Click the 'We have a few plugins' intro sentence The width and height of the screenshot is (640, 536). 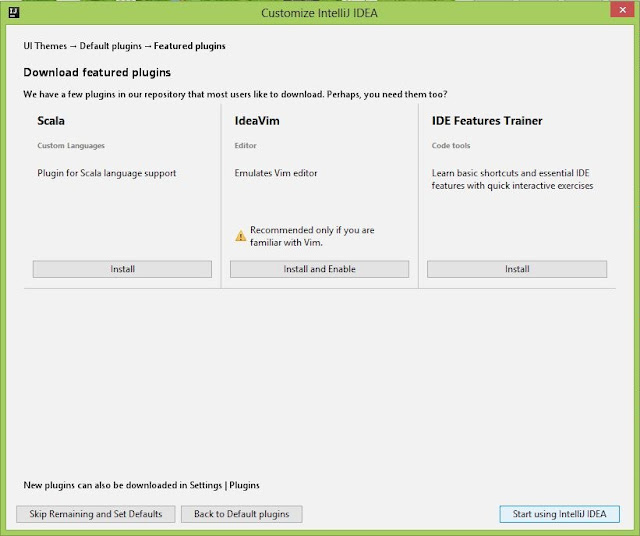point(235,94)
